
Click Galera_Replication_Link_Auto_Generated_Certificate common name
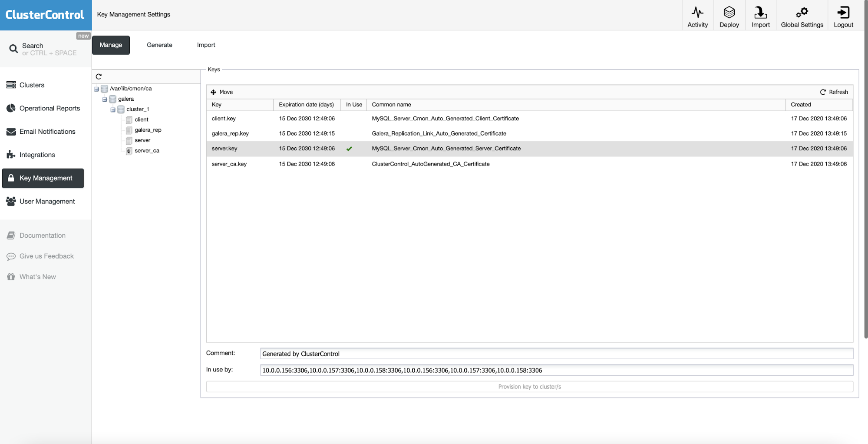439,133
